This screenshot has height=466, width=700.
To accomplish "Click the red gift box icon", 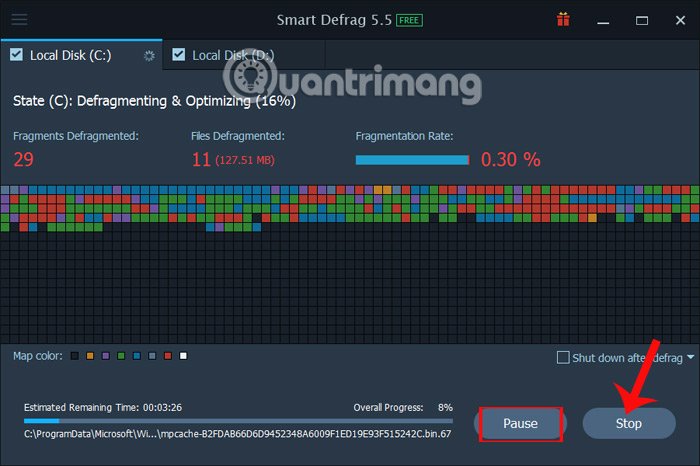I will click(563, 20).
